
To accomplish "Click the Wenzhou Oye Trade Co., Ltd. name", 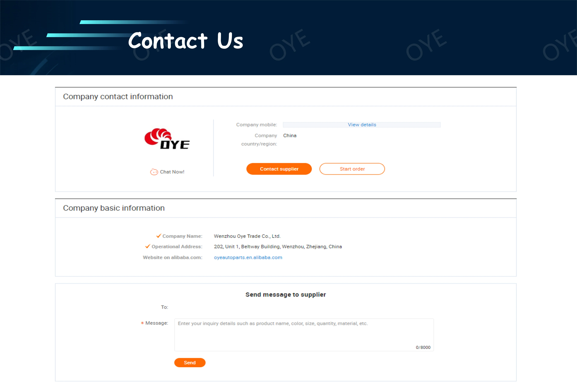I will point(247,236).
